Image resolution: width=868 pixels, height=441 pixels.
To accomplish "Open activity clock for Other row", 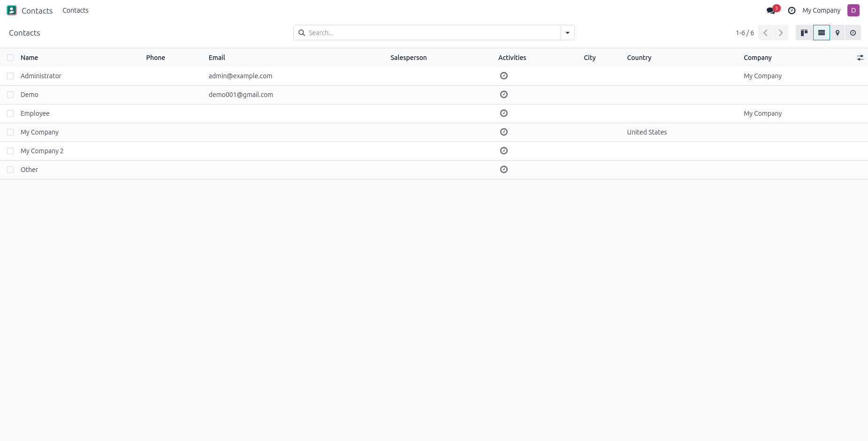I will click(504, 169).
